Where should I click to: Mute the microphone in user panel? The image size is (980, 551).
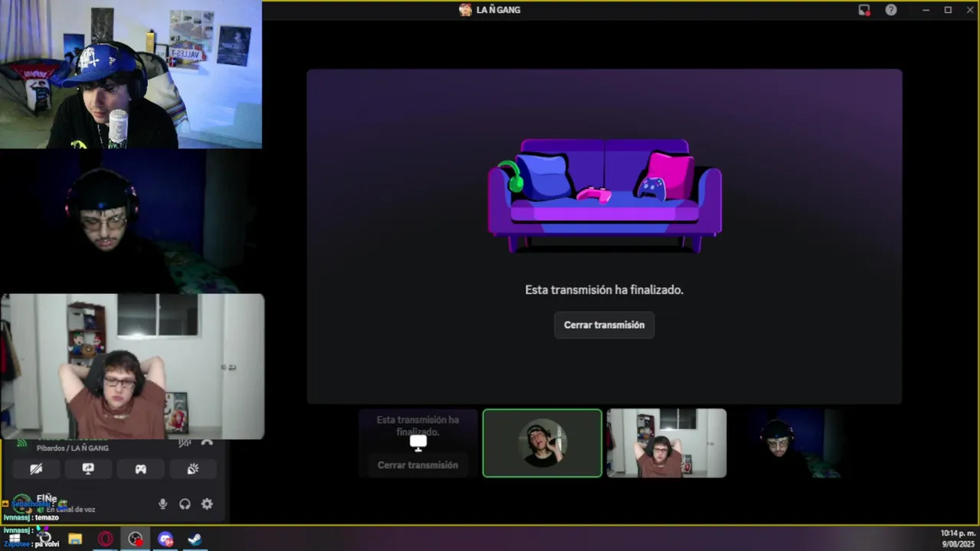(162, 504)
